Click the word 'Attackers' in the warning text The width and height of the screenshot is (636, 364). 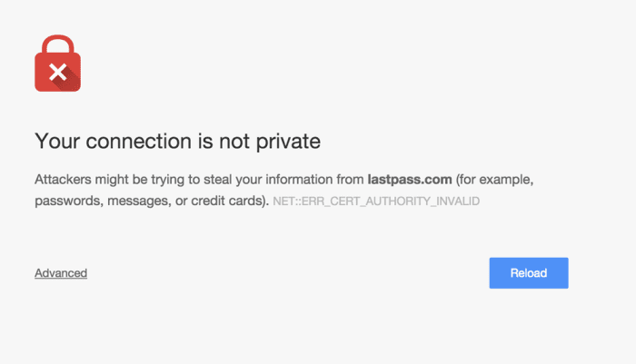[x=63, y=179]
